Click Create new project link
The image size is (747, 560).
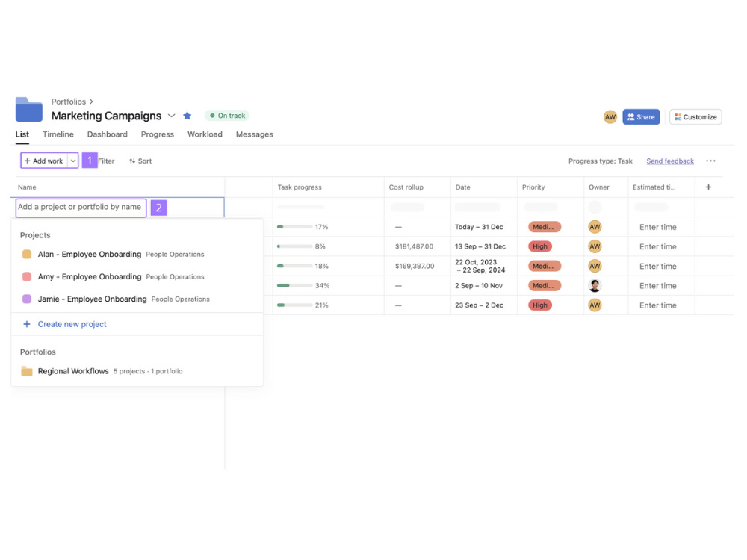tap(72, 324)
